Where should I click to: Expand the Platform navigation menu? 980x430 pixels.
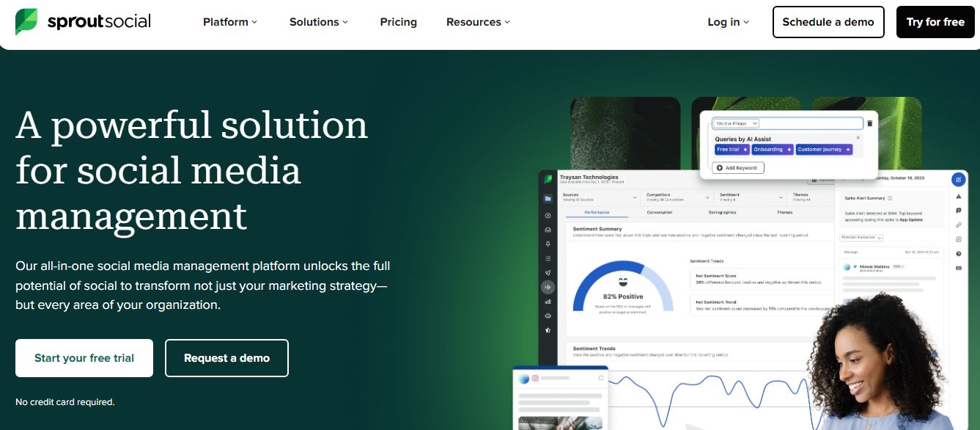point(230,22)
